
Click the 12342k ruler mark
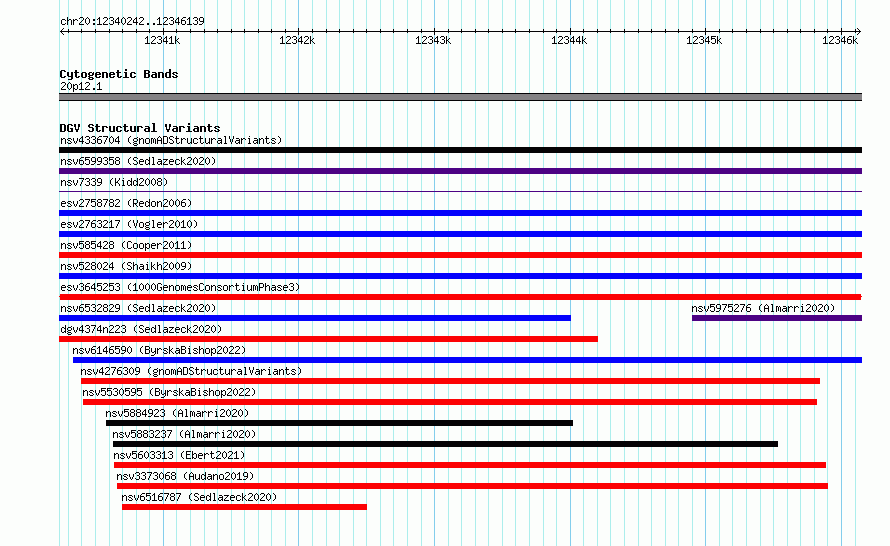pyautogui.click(x=297, y=40)
